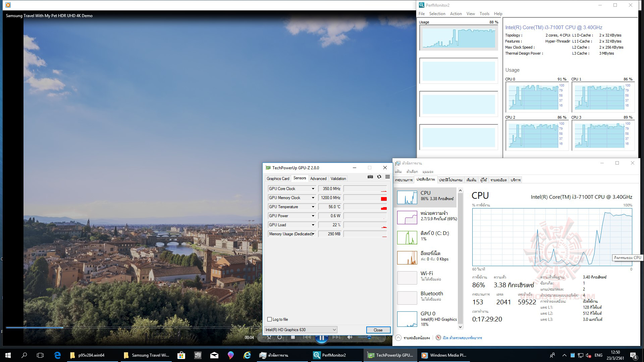Launch Microsoft Edge from the taskbar
The width and height of the screenshot is (644, 362).
pyautogui.click(x=57, y=355)
